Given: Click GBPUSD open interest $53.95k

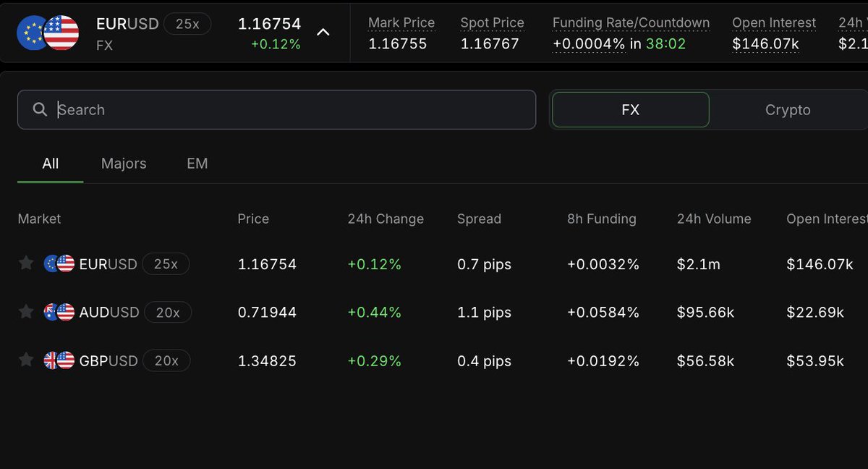Looking at the screenshot, I should point(815,360).
